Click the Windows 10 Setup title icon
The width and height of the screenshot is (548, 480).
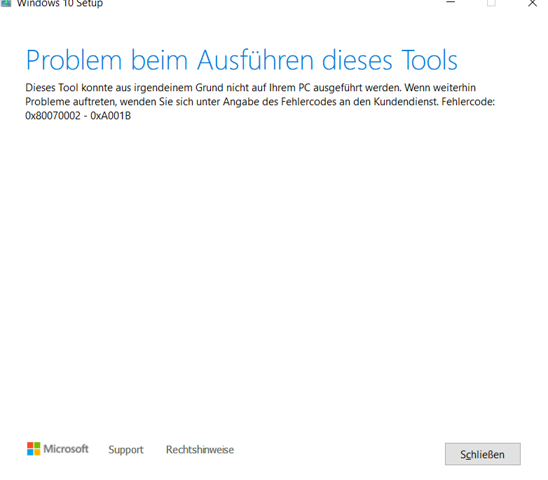pyautogui.click(x=6, y=3)
